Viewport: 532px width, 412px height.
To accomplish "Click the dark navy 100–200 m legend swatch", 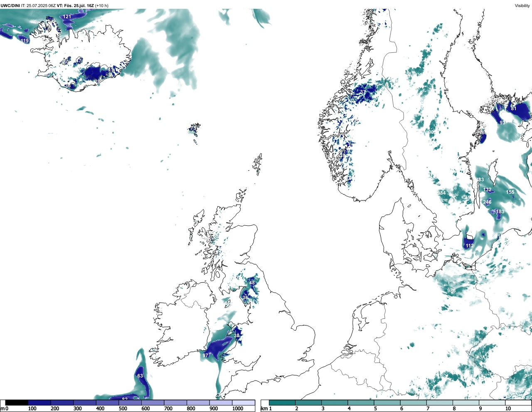I will click(39, 402).
